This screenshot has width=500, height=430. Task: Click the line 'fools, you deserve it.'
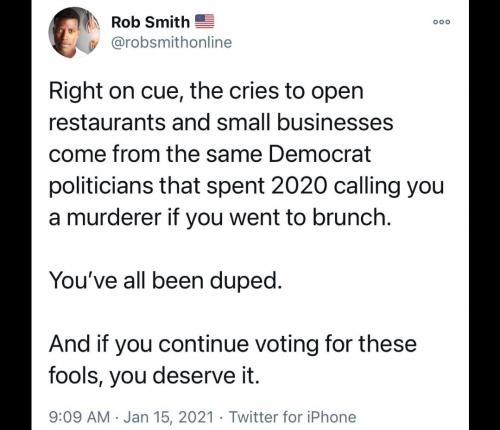click(154, 375)
